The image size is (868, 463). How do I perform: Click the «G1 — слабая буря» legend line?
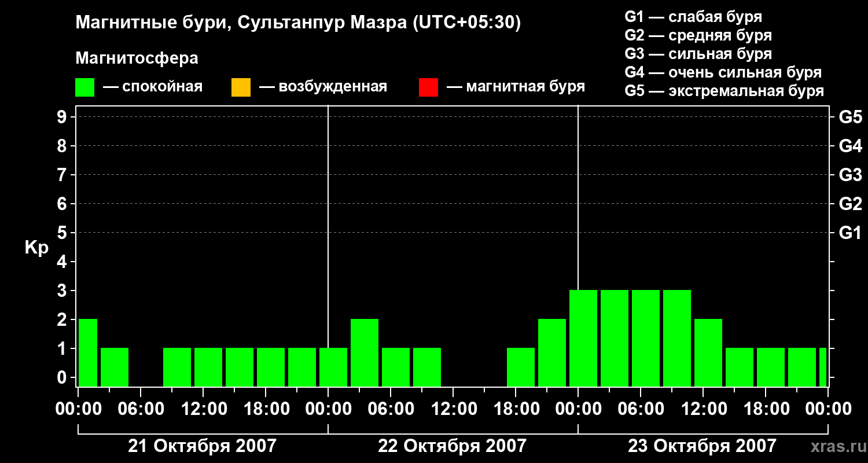point(693,17)
